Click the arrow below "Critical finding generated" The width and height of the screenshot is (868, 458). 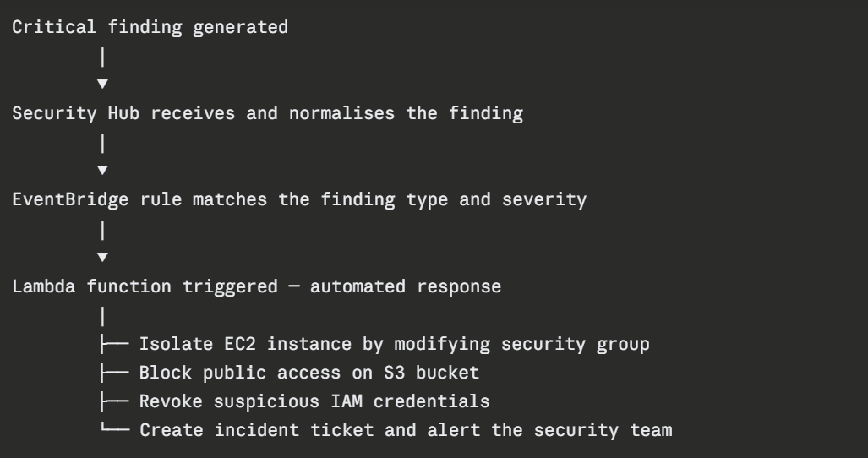point(102,84)
